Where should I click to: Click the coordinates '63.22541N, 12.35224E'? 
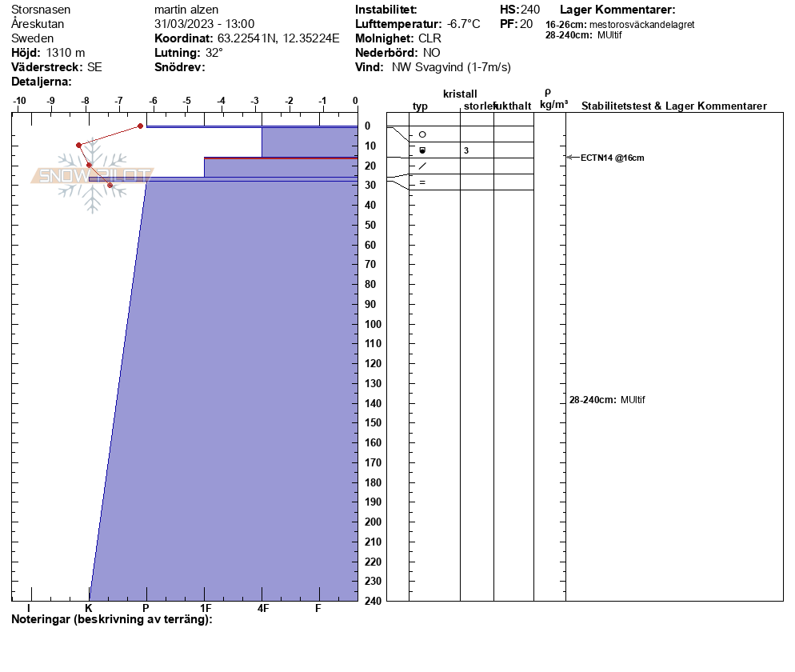[x=278, y=38]
